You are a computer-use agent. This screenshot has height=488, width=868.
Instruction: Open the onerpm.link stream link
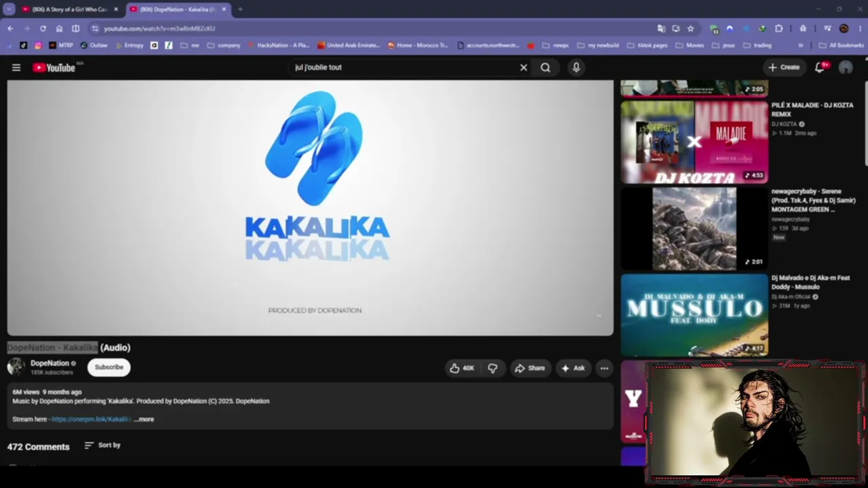91,420
